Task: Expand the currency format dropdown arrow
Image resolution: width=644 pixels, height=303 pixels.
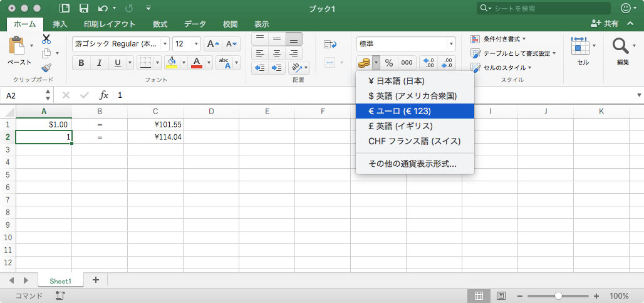Action: [x=377, y=63]
